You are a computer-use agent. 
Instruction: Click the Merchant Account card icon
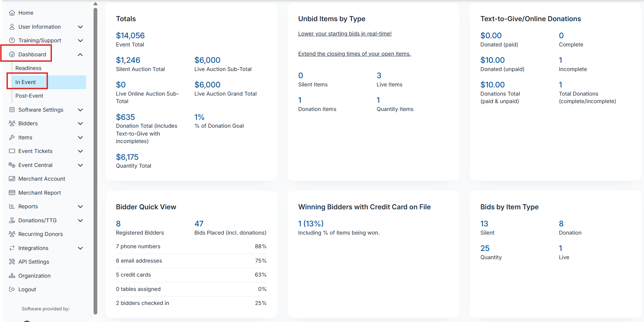(12, 179)
